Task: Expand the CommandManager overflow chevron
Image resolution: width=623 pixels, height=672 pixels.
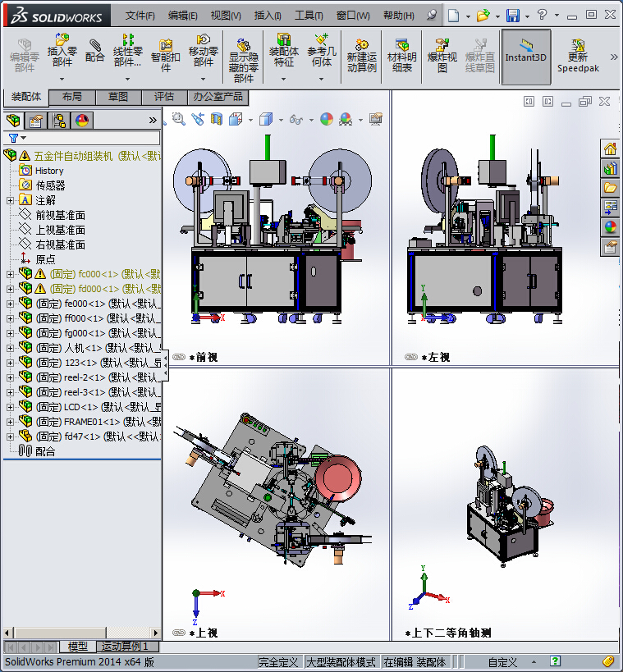Action: 614,57
